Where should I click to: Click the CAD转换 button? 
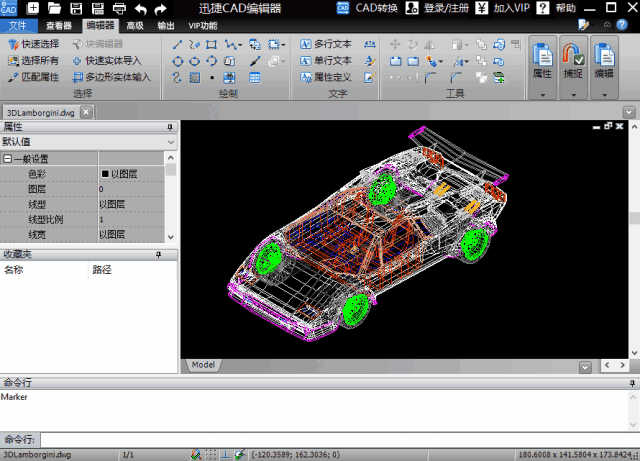[x=367, y=8]
